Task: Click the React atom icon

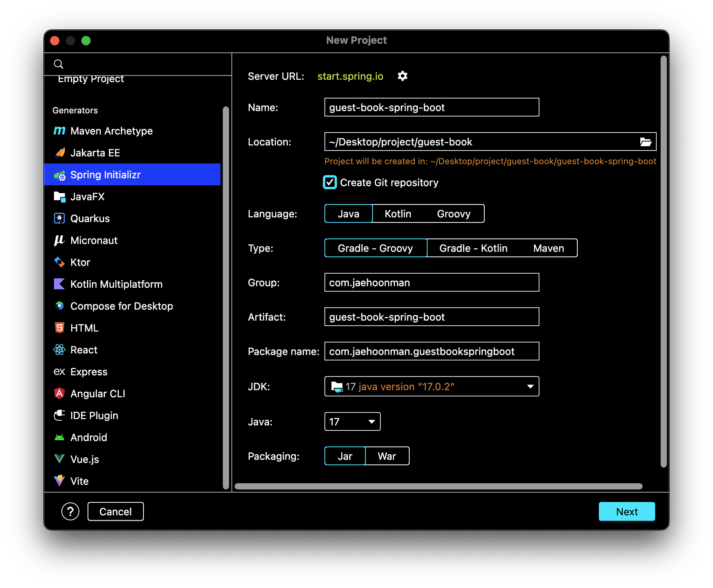Action: pos(59,350)
